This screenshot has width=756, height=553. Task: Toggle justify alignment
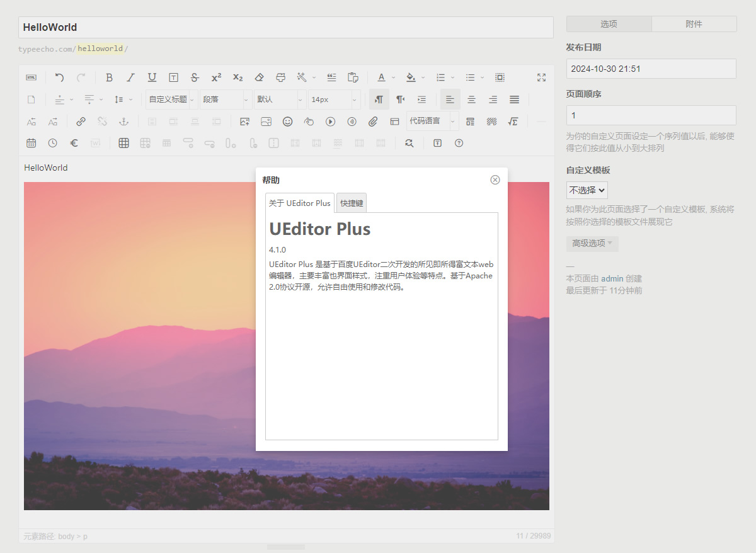click(x=514, y=100)
